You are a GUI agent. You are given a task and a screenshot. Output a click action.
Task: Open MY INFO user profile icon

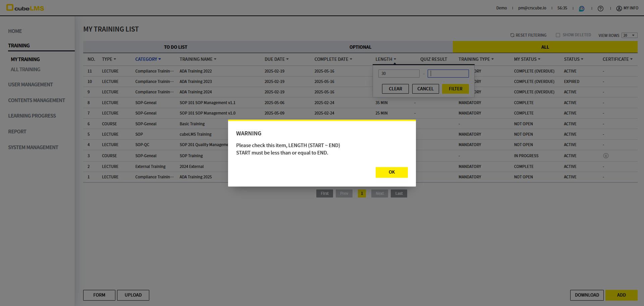click(619, 8)
